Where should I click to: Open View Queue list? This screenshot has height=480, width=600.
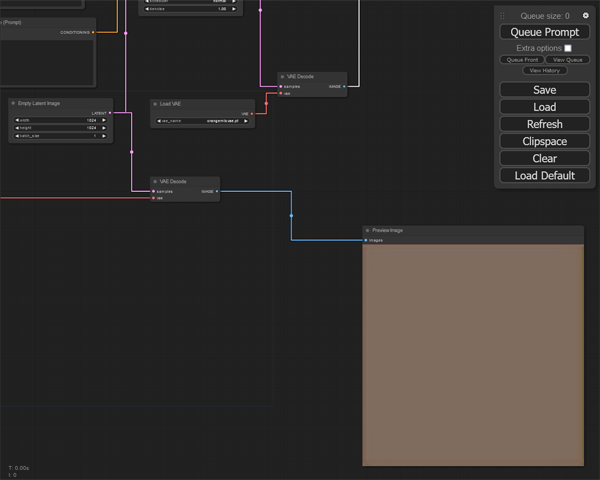coord(567,60)
